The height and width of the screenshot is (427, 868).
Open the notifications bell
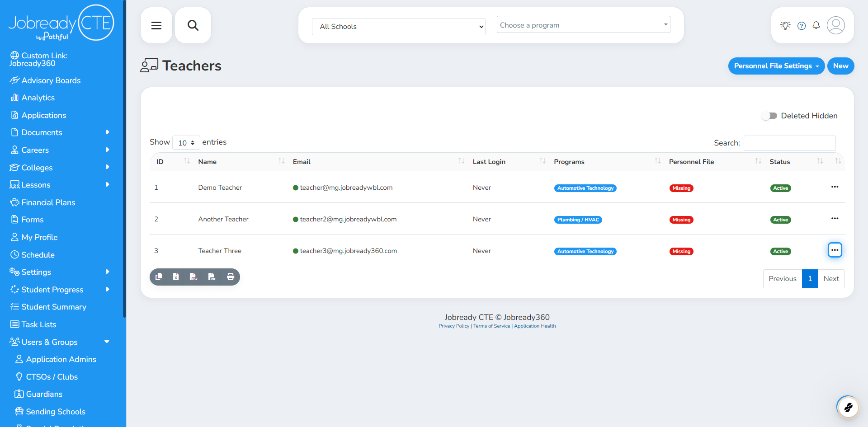(x=816, y=25)
